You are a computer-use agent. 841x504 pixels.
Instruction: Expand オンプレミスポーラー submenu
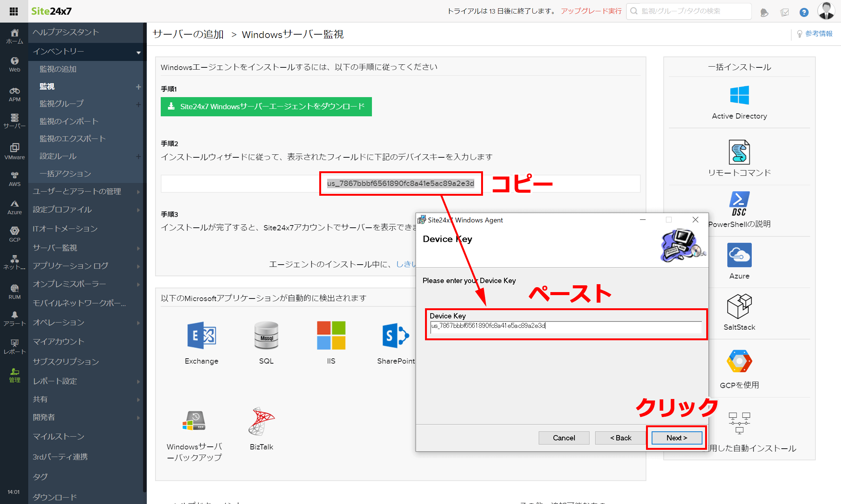pos(138,285)
